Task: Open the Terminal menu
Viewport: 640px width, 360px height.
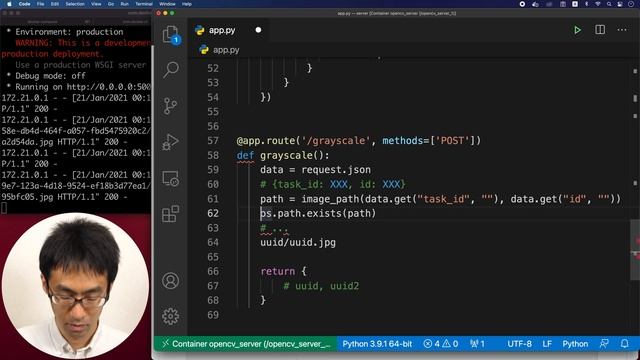Action: coord(144,4)
